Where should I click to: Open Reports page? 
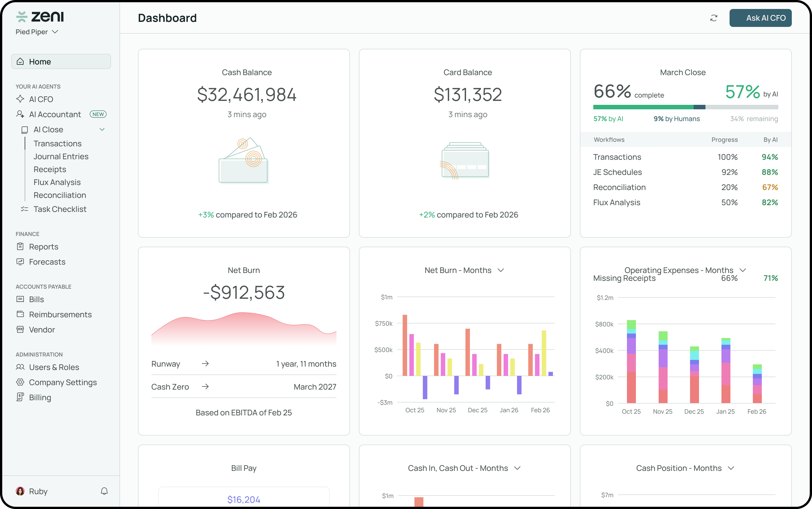44,247
